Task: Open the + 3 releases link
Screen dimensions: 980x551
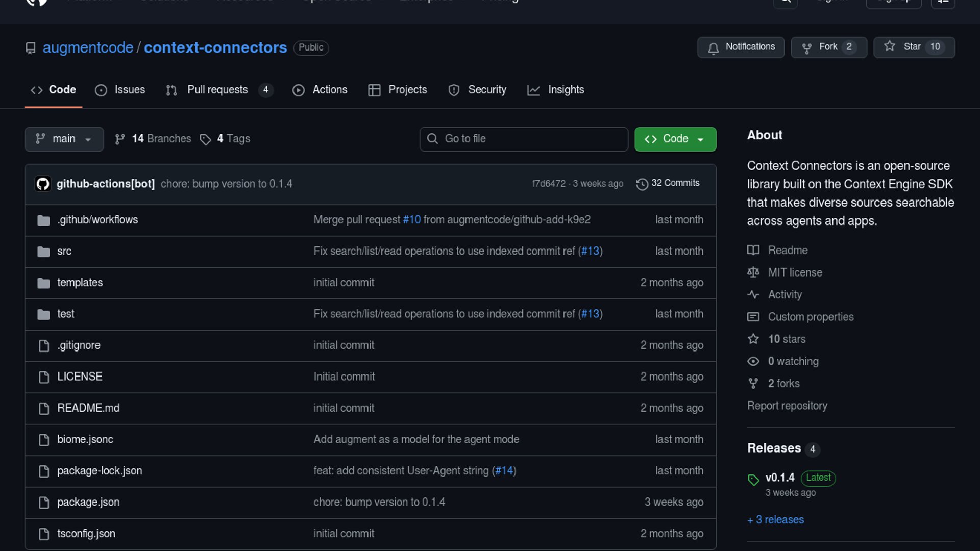Action: click(x=775, y=519)
